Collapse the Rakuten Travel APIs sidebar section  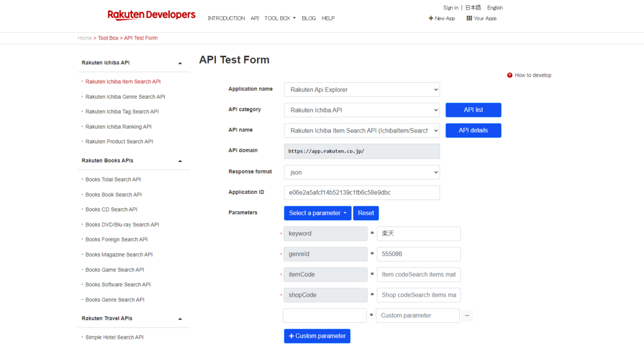click(x=180, y=318)
